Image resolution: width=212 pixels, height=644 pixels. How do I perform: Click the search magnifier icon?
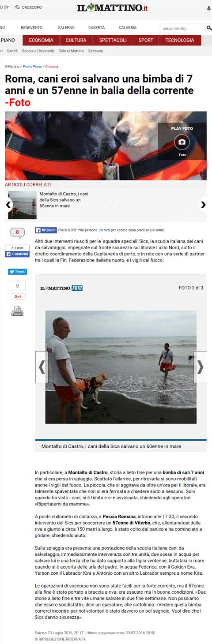tap(209, 28)
